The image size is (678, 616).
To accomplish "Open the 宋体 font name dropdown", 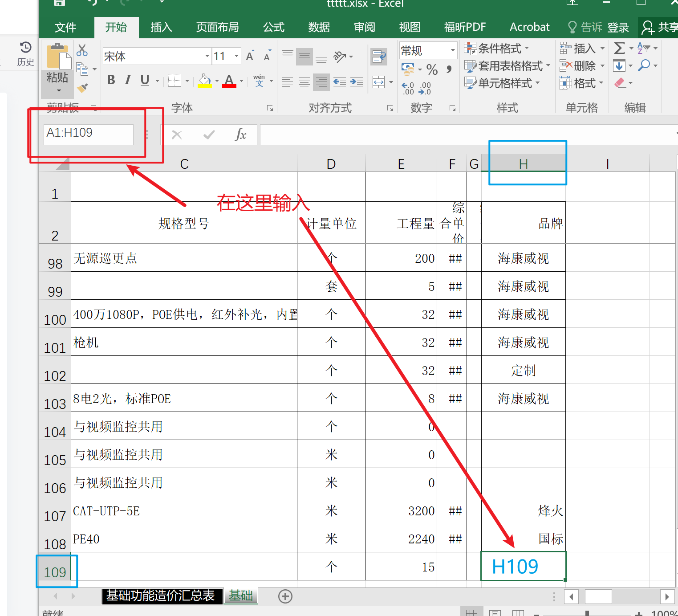I will pos(207,56).
